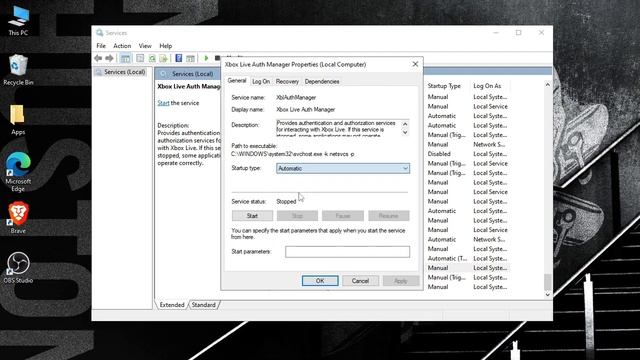Click the Forward arrow in Services toolbar
Screen dimensions: 640x360
pos(109,58)
